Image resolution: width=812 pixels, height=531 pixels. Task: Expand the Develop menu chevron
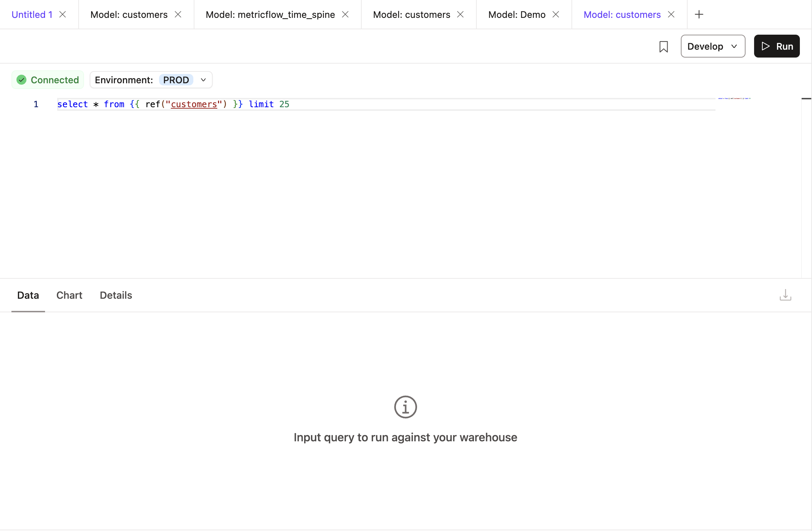734,46
